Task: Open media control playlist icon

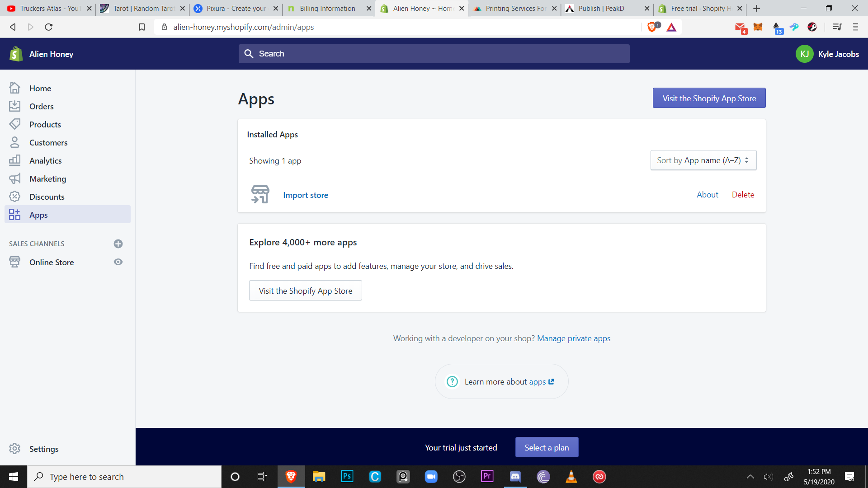Action: 837,27
